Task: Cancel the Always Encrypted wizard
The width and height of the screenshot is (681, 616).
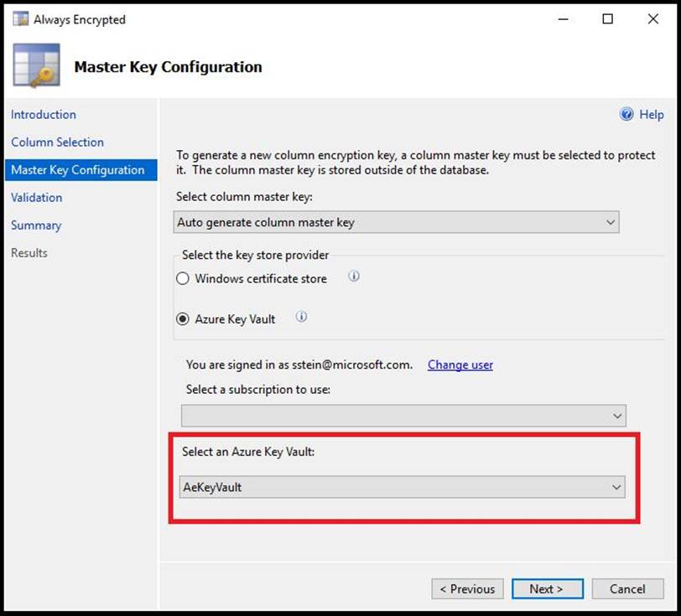Action: coord(627,589)
